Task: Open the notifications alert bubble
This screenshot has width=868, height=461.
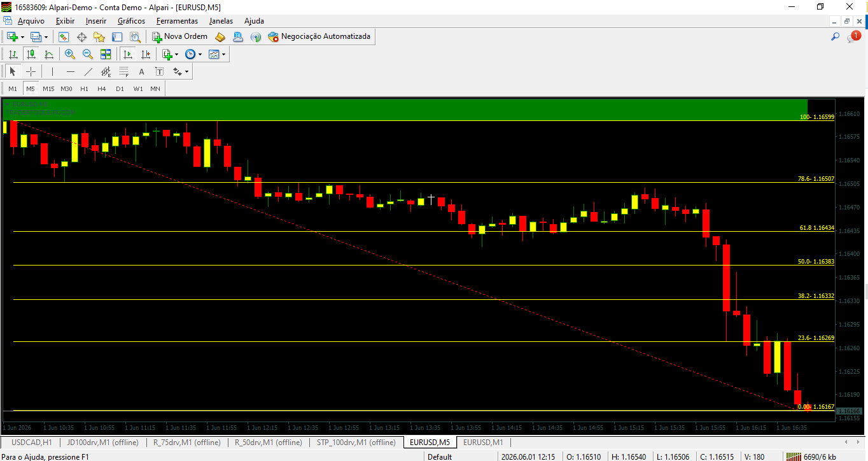Action: pos(853,37)
